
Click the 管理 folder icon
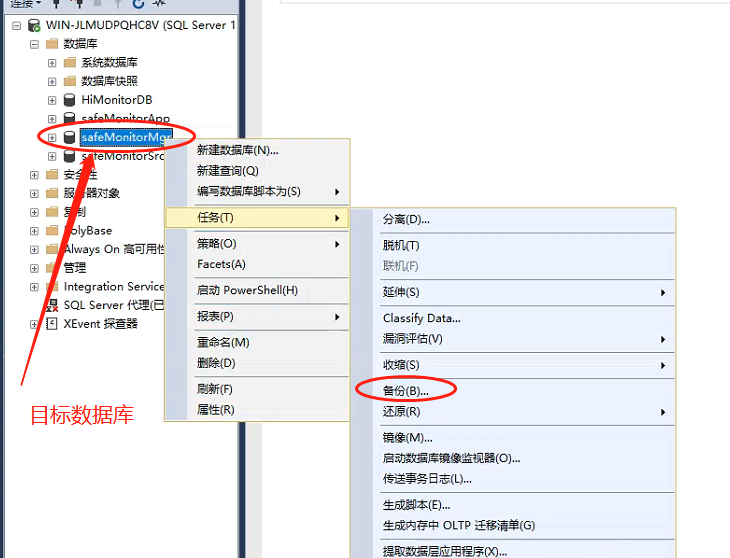point(52,268)
